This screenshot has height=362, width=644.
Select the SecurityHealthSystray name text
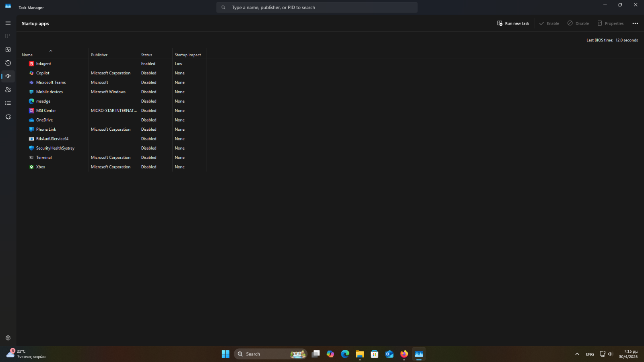coord(55,148)
